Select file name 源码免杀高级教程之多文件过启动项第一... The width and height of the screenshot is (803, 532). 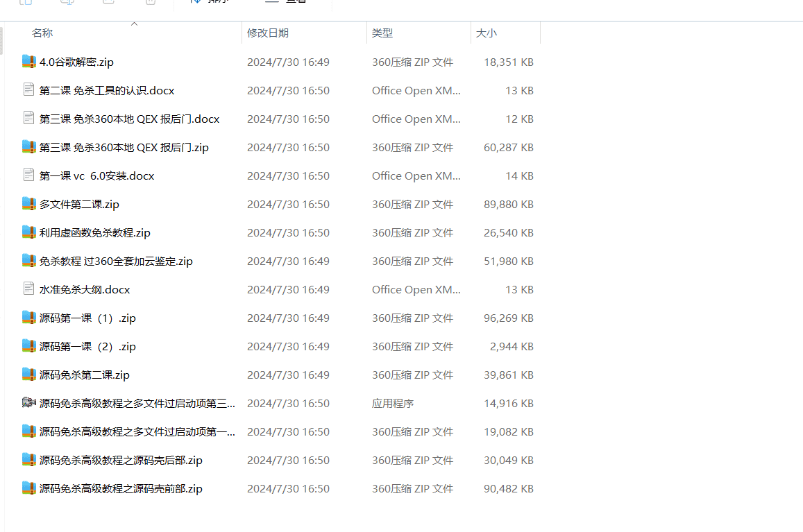coord(137,431)
